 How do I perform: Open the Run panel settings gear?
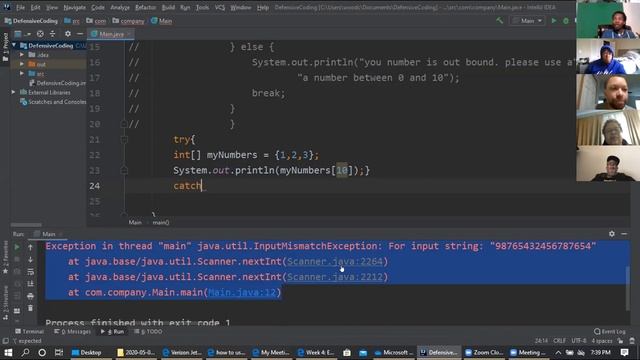point(611,234)
